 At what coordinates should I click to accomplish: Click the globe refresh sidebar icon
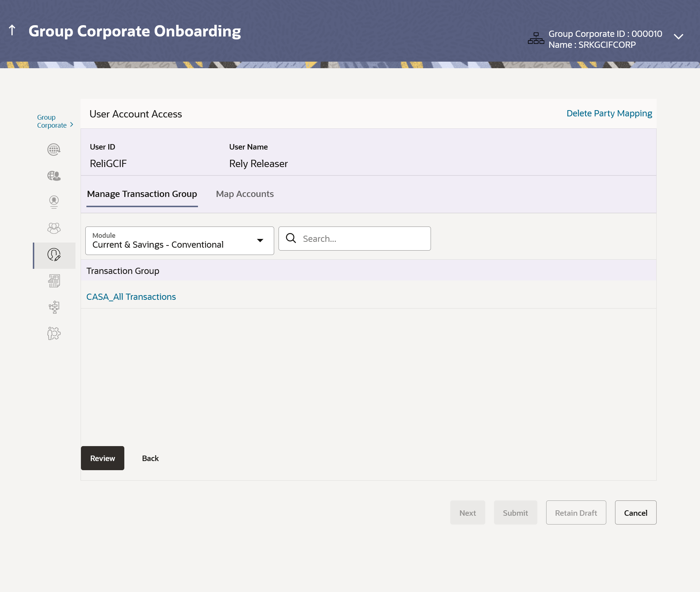54,150
